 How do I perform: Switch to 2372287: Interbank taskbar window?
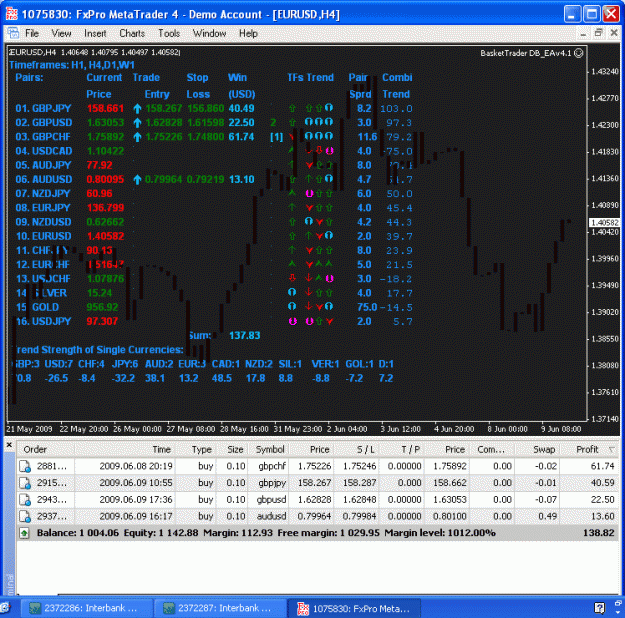[x=218, y=608]
